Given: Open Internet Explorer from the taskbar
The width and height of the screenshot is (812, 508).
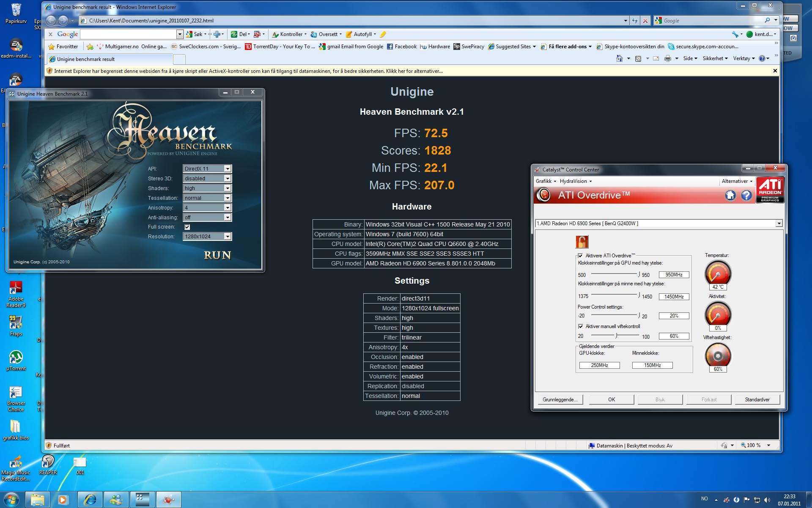Looking at the screenshot, I should click(90, 500).
